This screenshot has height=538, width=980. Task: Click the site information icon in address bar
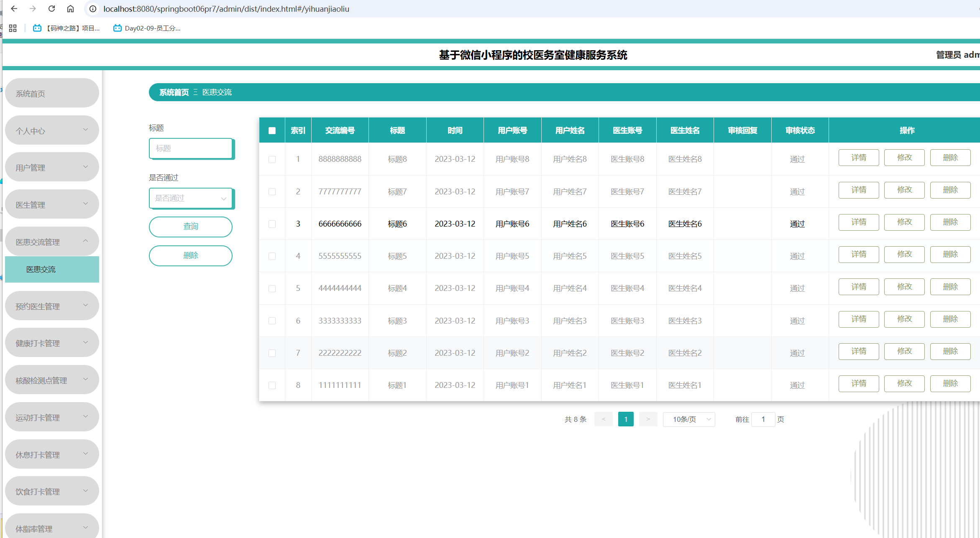pyautogui.click(x=92, y=8)
